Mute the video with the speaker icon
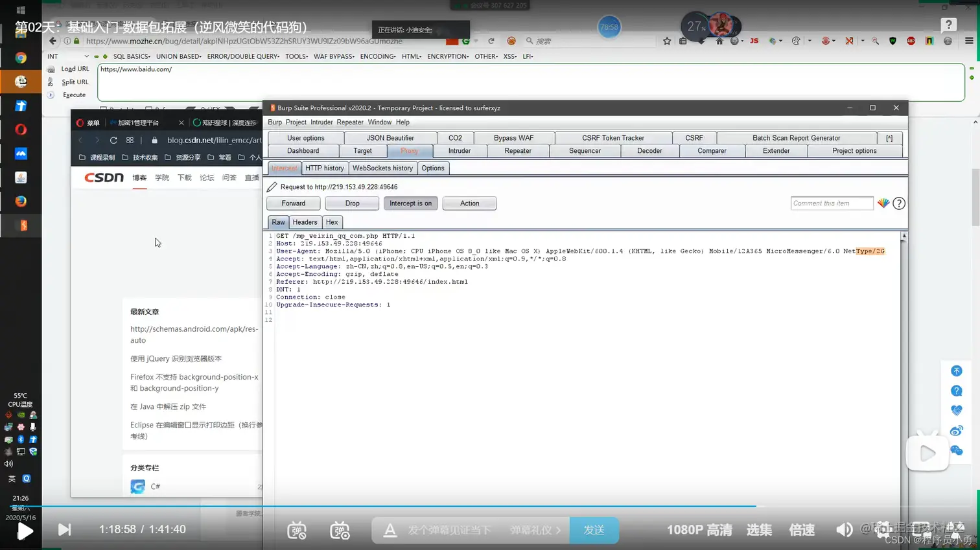 click(x=844, y=530)
